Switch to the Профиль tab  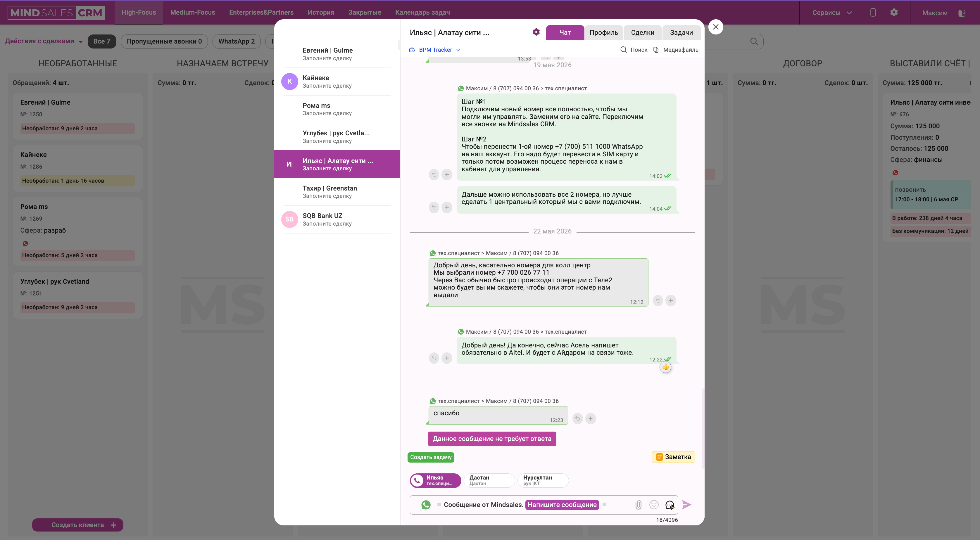click(x=604, y=32)
